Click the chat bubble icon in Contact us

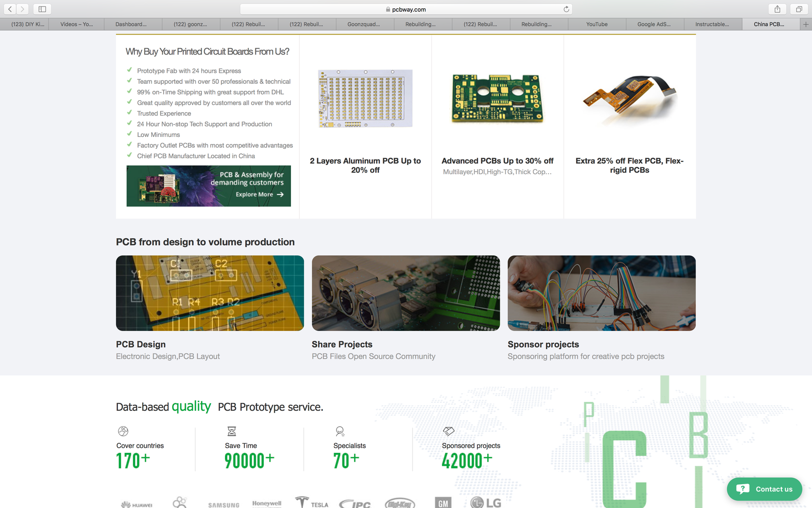(743, 489)
